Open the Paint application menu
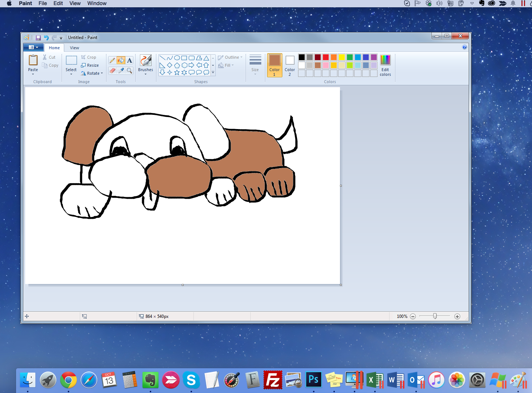Image resolution: width=532 pixels, height=393 pixels. pyautogui.click(x=33, y=47)
